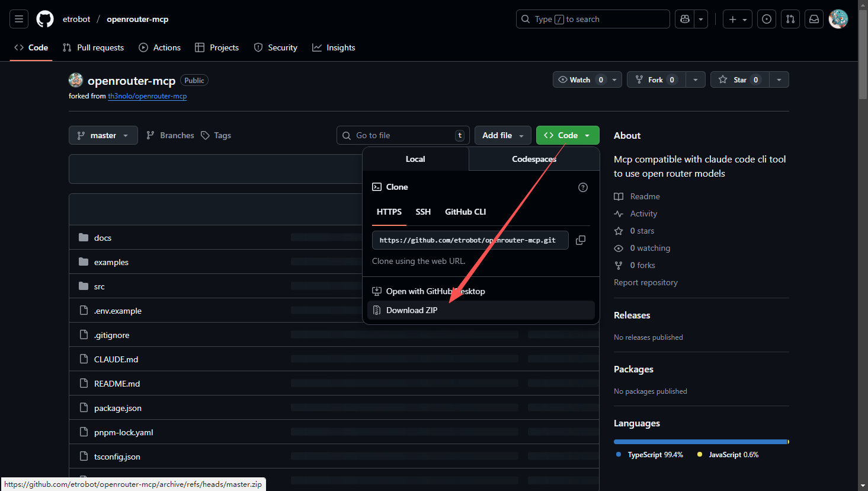The height and width of the screenshot is (491, 868).
Task: Open the .gitignore file
Action: (112, 335)
